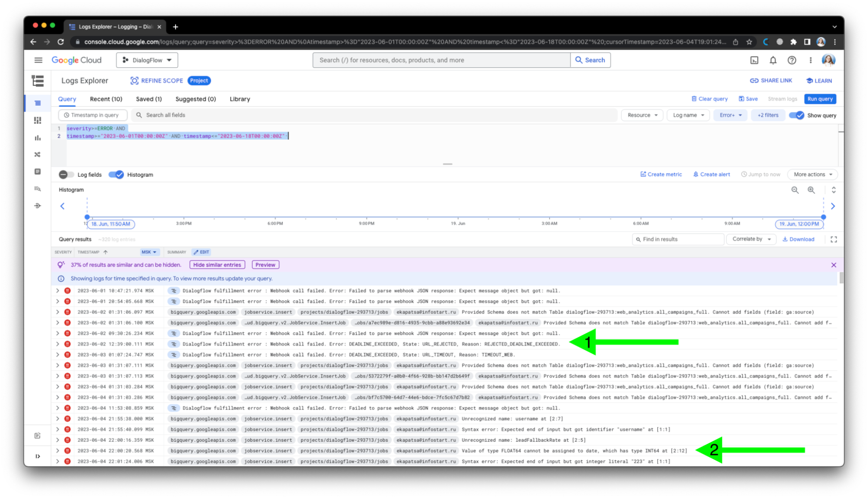
Task: Expand query results to fullscreen
Action: (x=833, y=239)
